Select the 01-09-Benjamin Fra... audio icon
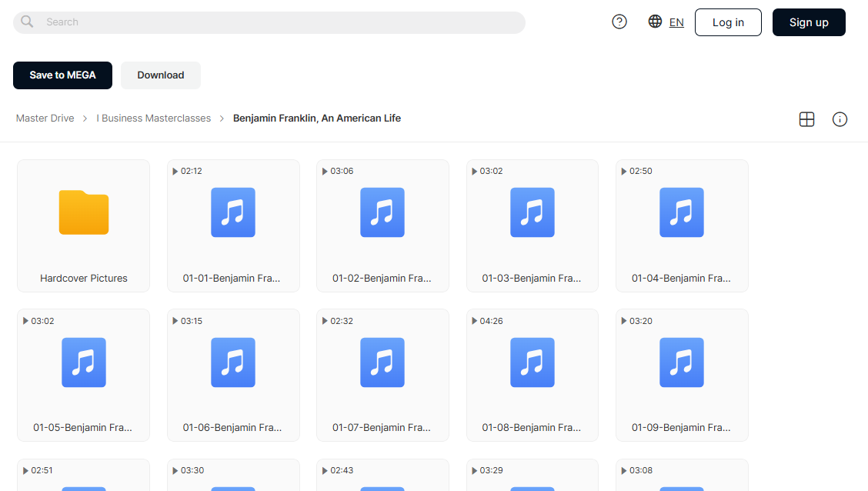This screenshot has height=491, width=868. [682, 362]
